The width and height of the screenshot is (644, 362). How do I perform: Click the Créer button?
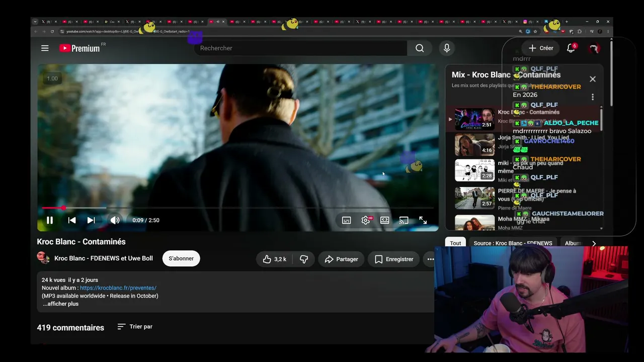(541, 48)
